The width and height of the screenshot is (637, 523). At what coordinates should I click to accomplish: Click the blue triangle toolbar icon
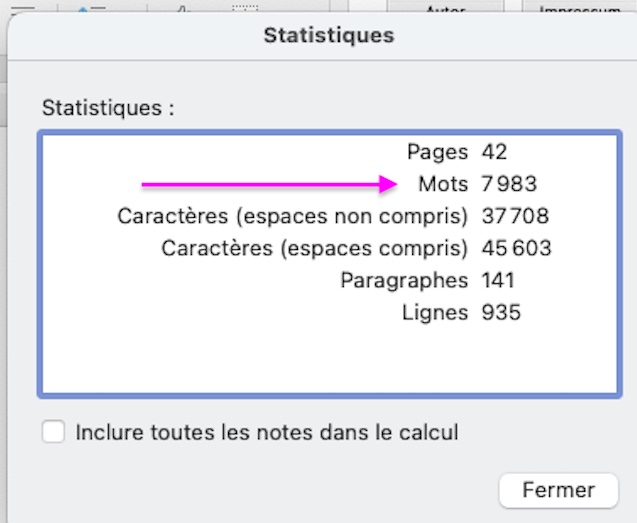click(83, 9)
